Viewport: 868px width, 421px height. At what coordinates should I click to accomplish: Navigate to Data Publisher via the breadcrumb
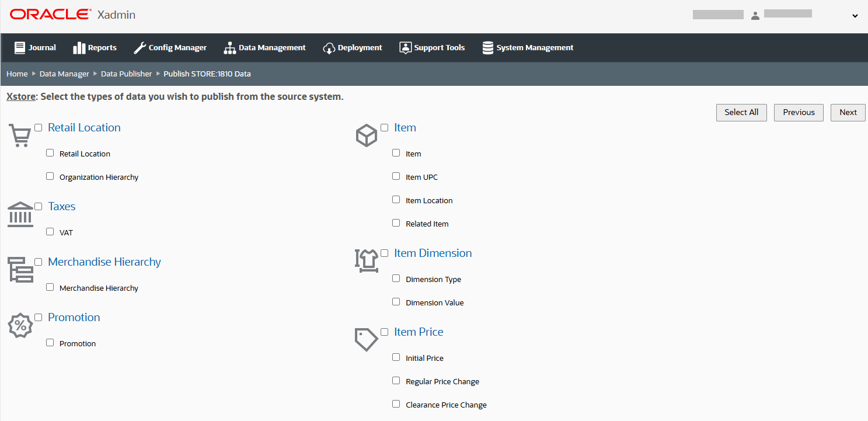[x=126, y=74]
